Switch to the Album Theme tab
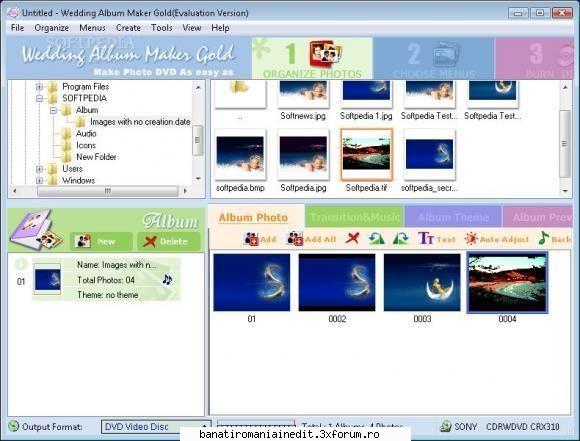Image resolution: width=580 pixels, height=441 pixels. [453, 217]
